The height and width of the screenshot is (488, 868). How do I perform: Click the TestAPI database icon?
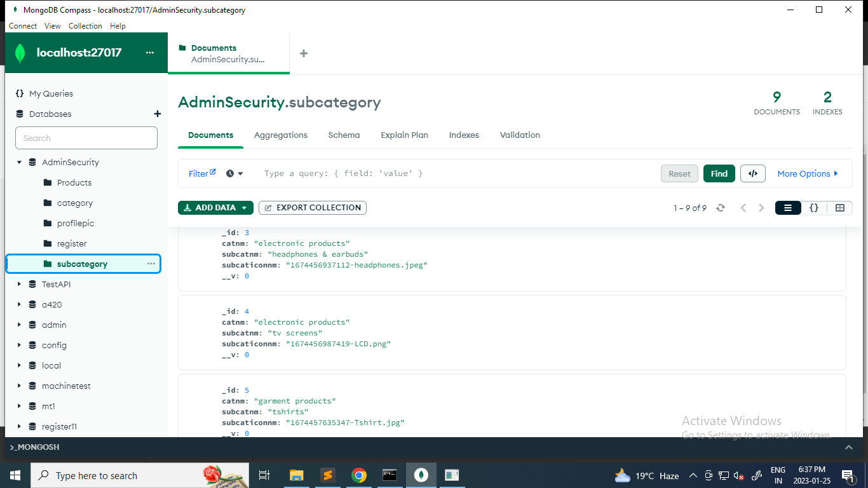[x=32, y=284]
